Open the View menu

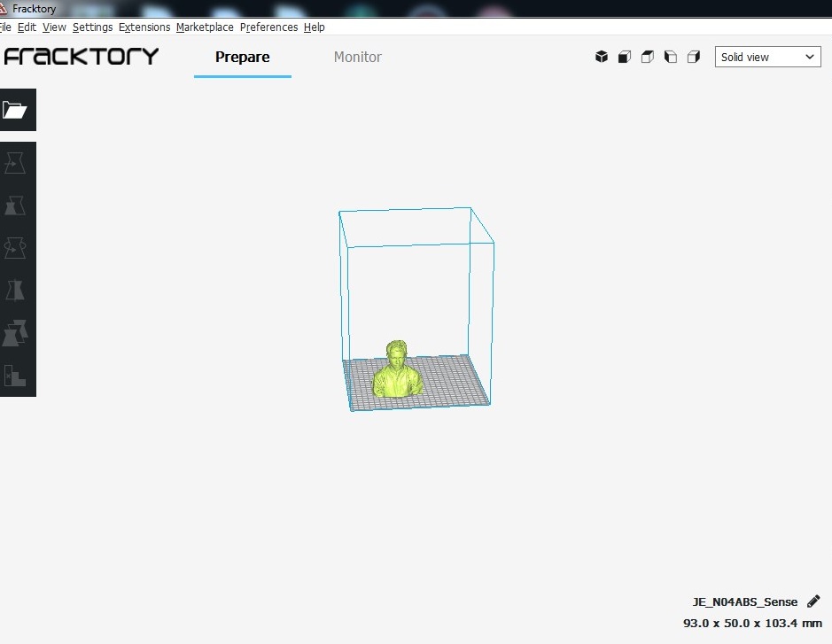pyautogui.click(x=54, y=27)
